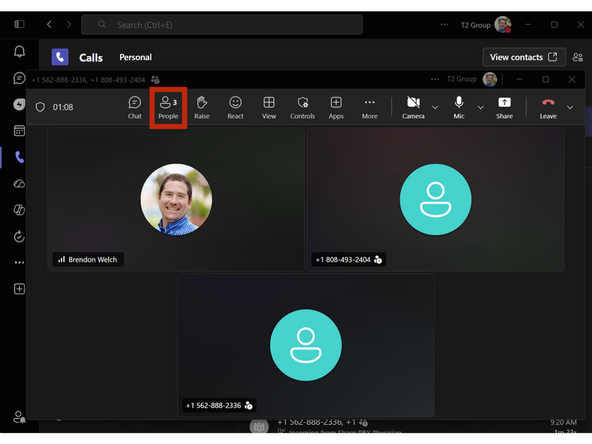Open the ellipsis menu in call window title bar
Viewport: 592px width, 444px height.
pyautogui.click(x=435, y=79)
